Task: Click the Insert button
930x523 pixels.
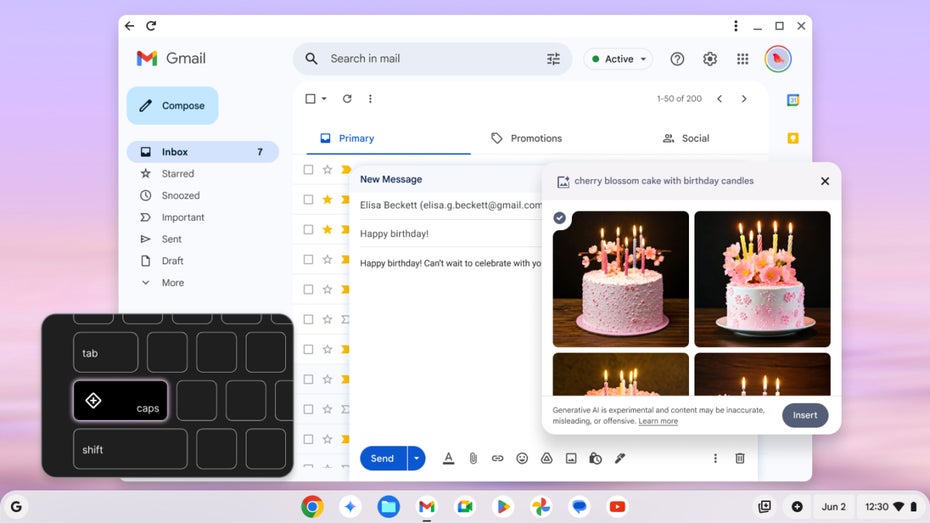Action: [805, 415]
